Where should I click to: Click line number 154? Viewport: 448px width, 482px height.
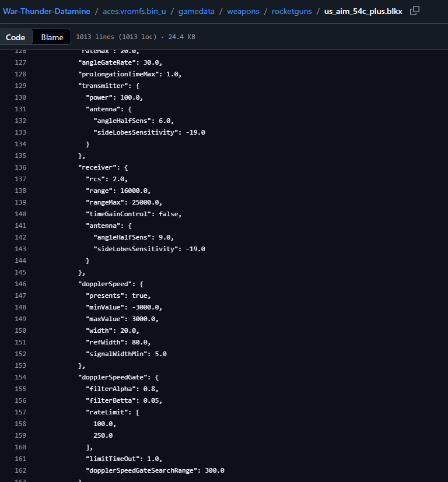coord(20,377)
